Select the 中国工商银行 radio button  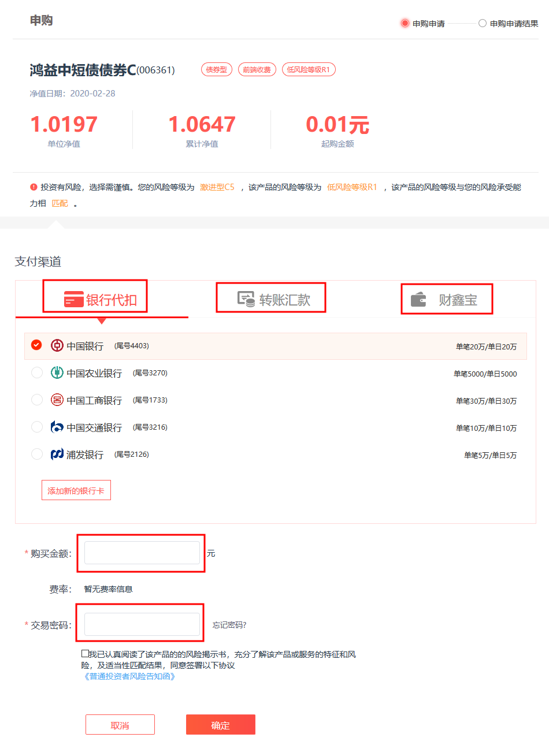[36, 400]
